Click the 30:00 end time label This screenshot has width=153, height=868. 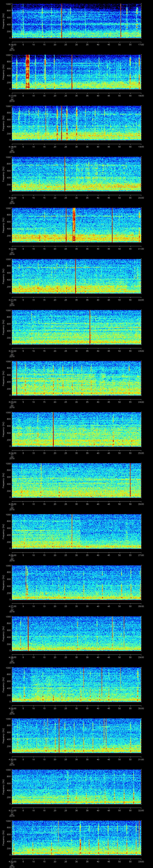(x=141, y=708)
